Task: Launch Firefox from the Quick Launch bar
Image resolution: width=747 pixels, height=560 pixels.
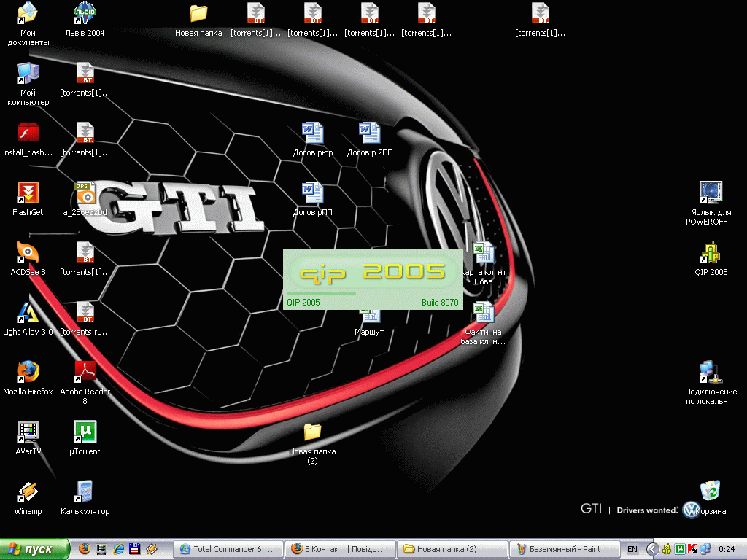Action: point(85,549)
